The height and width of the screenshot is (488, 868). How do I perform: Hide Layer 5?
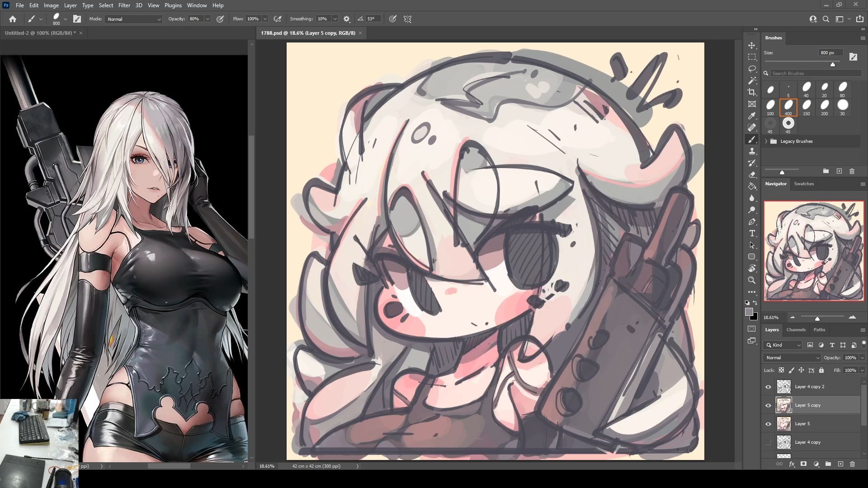pos(768,424)
